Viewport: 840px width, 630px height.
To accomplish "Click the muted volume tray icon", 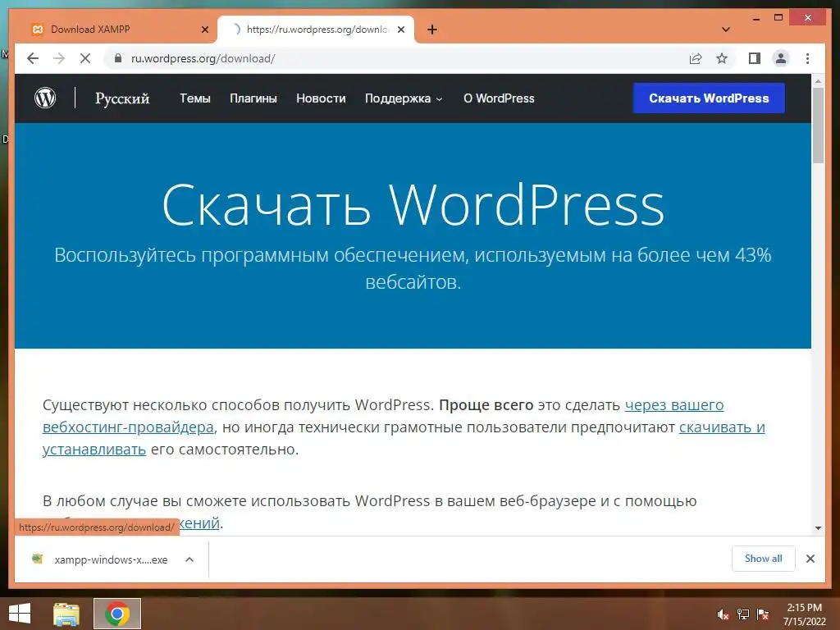I will [723, 614].
